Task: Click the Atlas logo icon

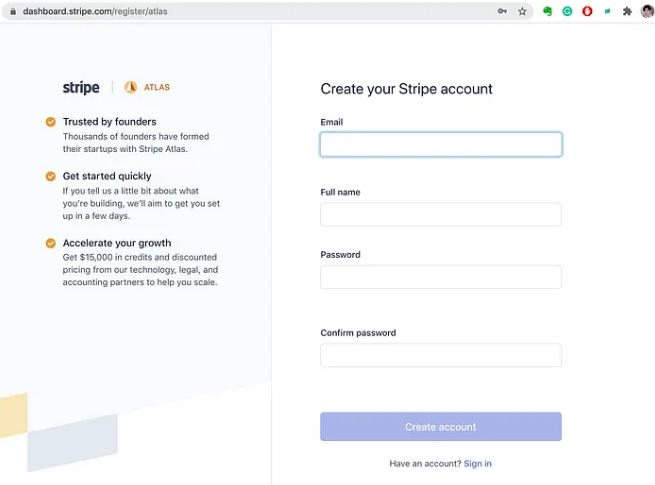Action: 130,87
